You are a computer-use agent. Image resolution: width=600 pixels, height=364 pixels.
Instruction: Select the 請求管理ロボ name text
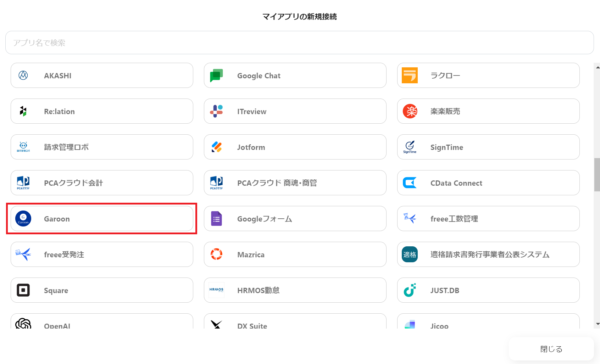(66, 147)
